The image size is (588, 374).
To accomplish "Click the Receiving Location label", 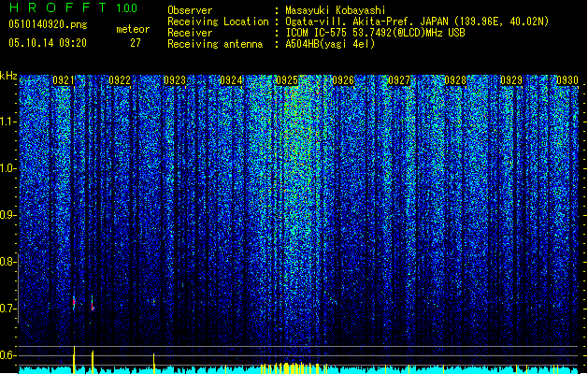I will 218,22.
